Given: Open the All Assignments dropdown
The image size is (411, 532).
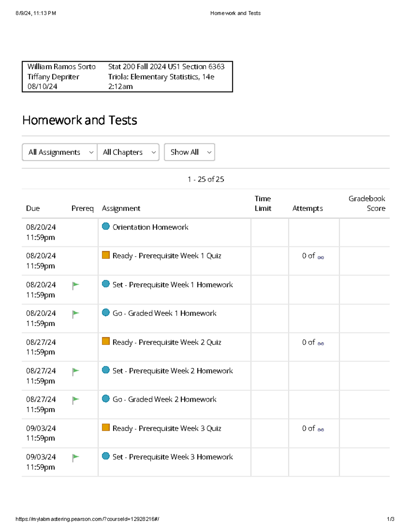Looking at the screenshot, I should [59, 152].
